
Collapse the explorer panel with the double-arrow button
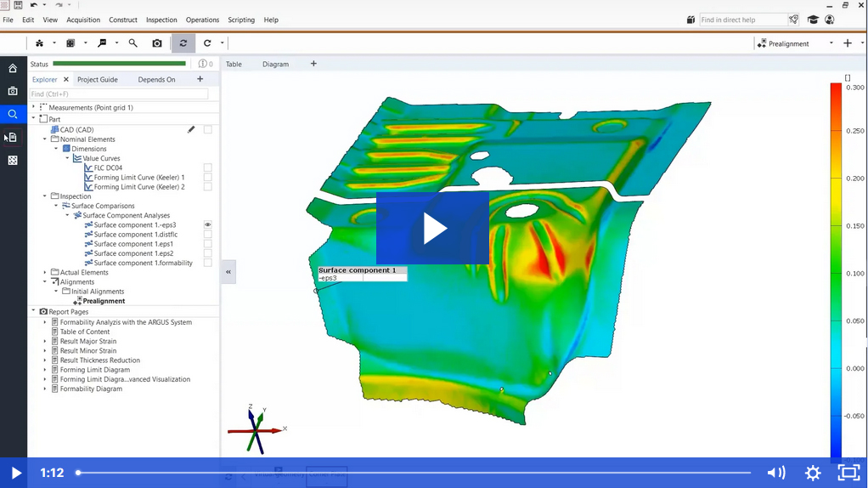(x=228, y=272)
